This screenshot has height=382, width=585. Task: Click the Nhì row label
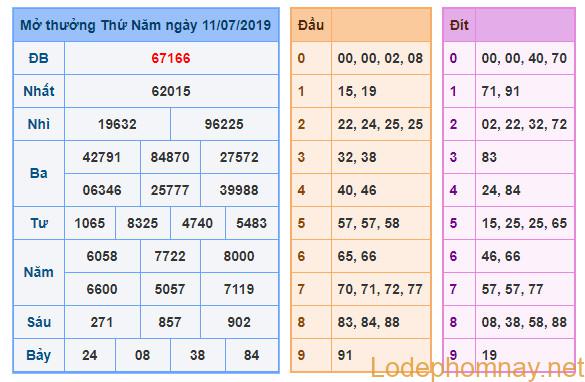point(39,124)
